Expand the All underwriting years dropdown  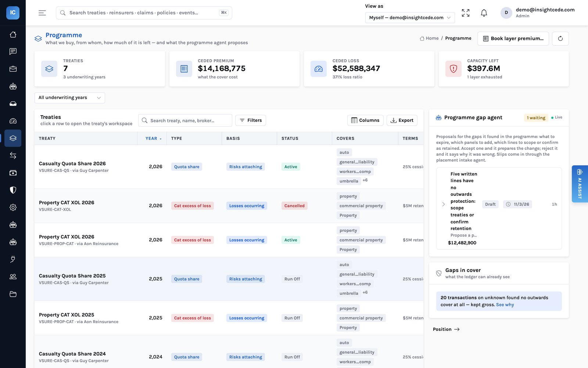70,98
